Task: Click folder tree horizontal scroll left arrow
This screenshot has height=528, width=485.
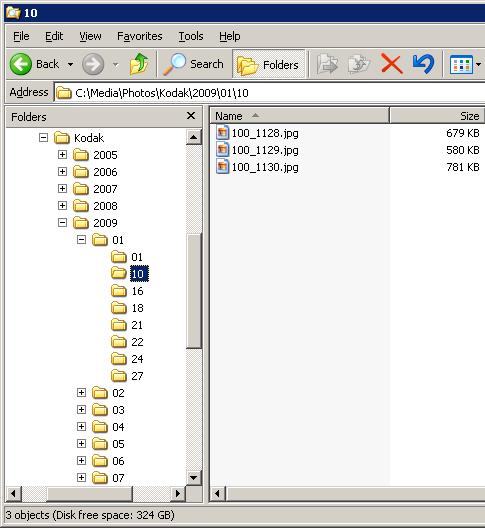Action: coord(13,494)
